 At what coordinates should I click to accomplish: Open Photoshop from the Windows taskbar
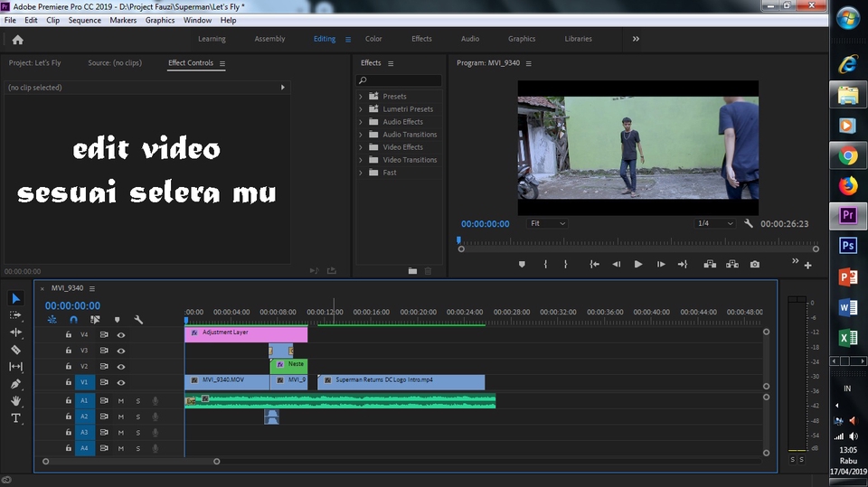click(x=848, y=246)
